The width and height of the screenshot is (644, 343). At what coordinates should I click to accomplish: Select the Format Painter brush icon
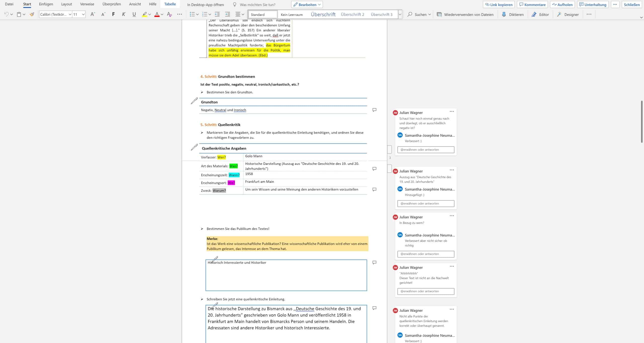tap(32, 14)
